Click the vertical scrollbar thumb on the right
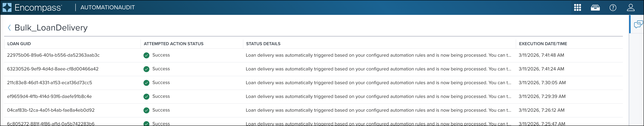 (x=630, y=24)
